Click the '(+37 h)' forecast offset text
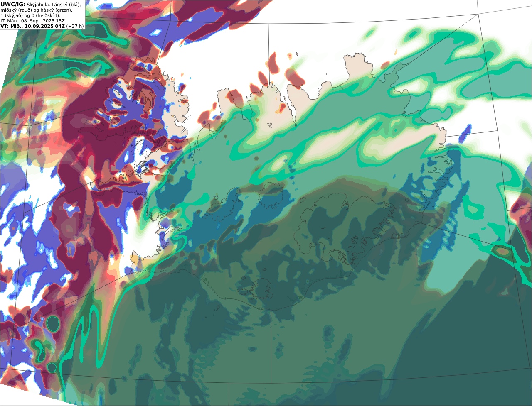532x406 pixels. point(75,26)
